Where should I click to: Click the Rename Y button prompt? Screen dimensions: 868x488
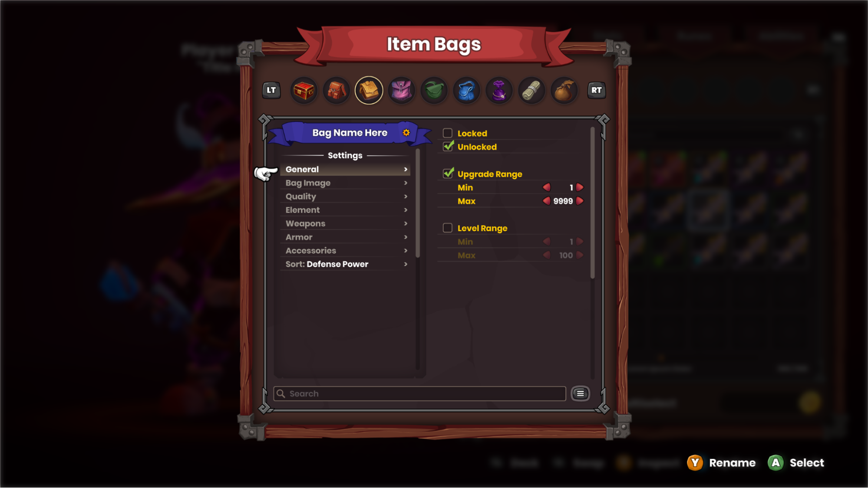(721, 463)
